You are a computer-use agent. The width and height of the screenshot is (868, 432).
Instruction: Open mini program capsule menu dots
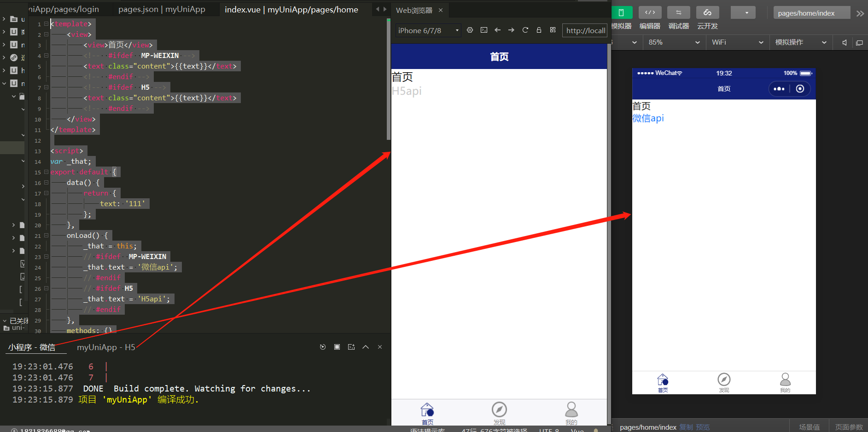point(779,89)
